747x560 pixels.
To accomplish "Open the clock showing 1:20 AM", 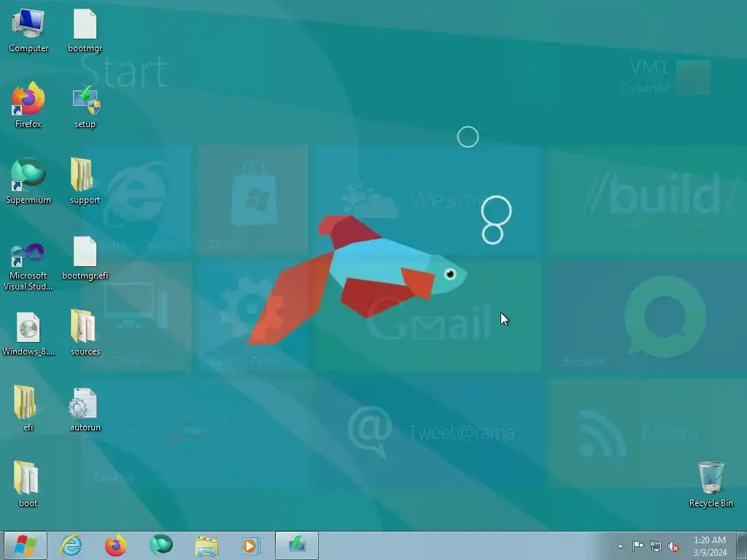I will (x=710, y=546).
